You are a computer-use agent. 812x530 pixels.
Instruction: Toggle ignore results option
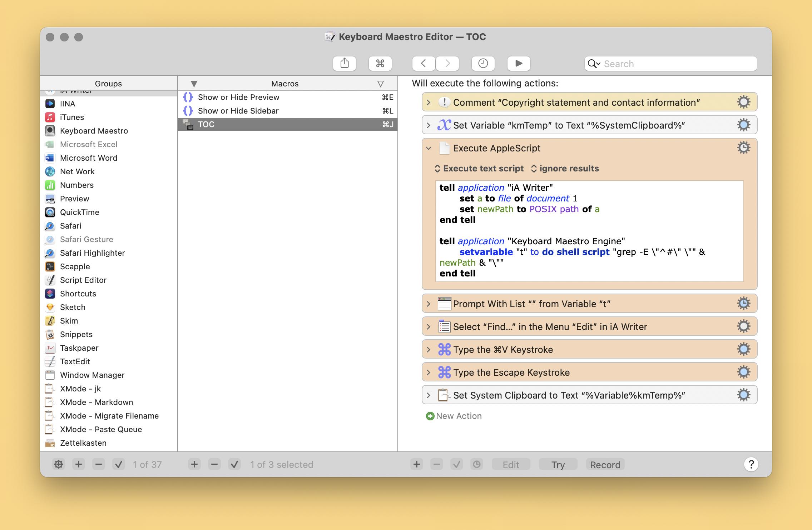(x=564, y=169)
